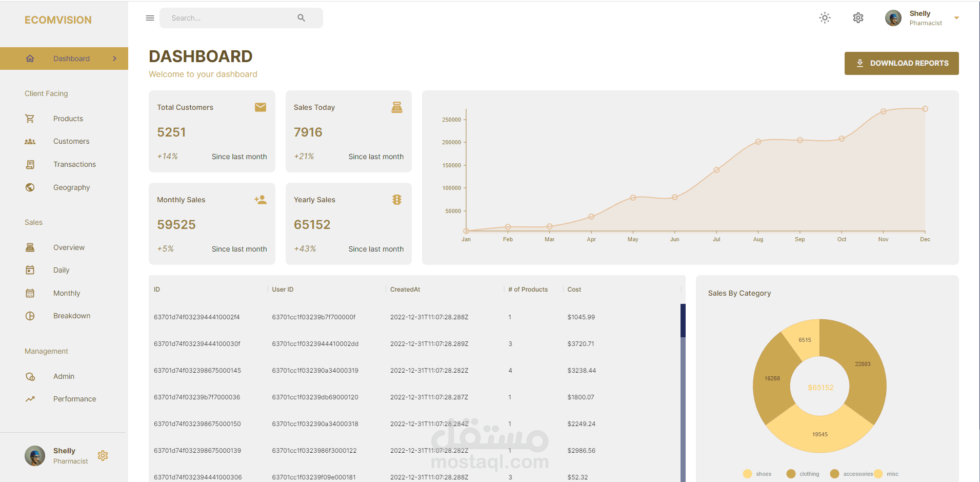Screen dimensions: 980x482
Task: Toggle the sidebar with the hamburger menu icon
Action: 150,18
